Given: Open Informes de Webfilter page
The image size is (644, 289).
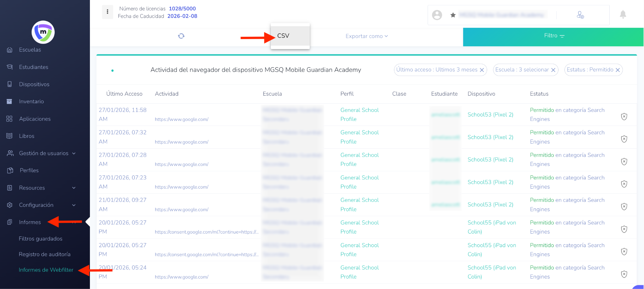Looking at the screenshot, I should pos(46,270).
